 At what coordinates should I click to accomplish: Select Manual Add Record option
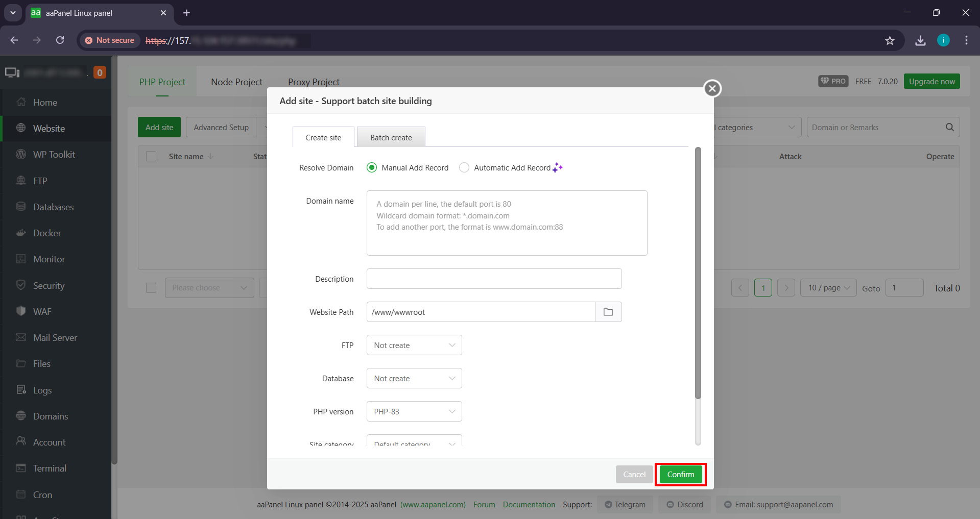[371, 167]
